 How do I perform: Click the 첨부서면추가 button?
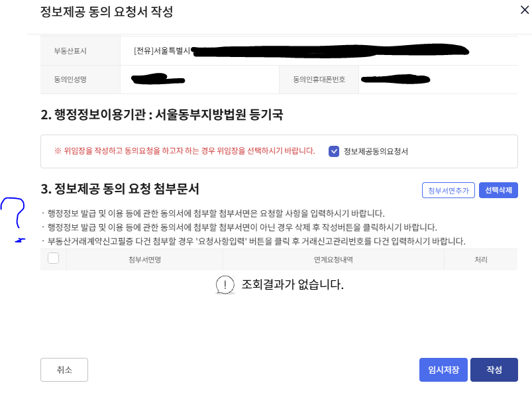pos(448,190)
